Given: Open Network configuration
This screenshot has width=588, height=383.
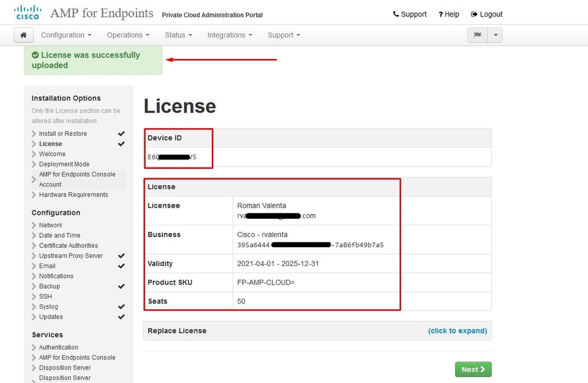Looking at the screenshot, I should pos(51,225).
